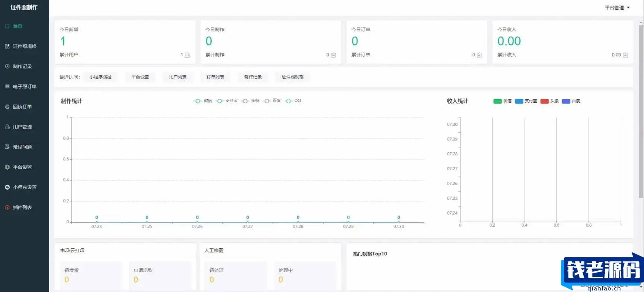644x292 pixels.
Task: Click the printer icon for 回执订单
Action: tap(7, 107)
